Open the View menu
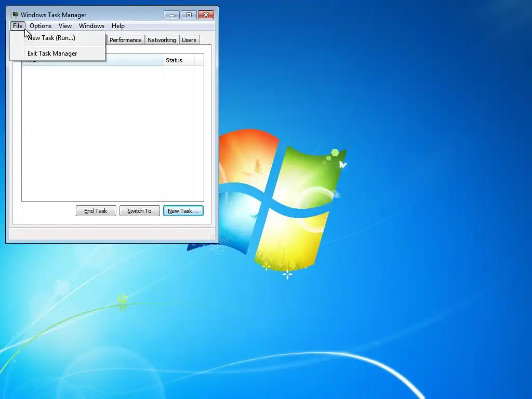The width and height of the screenshot is (532, 399). tap(65, 26)
